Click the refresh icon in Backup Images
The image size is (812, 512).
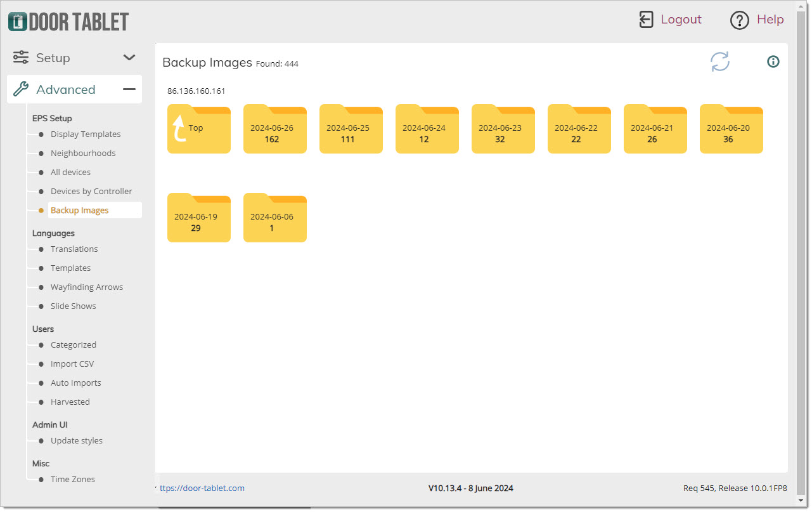coord(719,62)
